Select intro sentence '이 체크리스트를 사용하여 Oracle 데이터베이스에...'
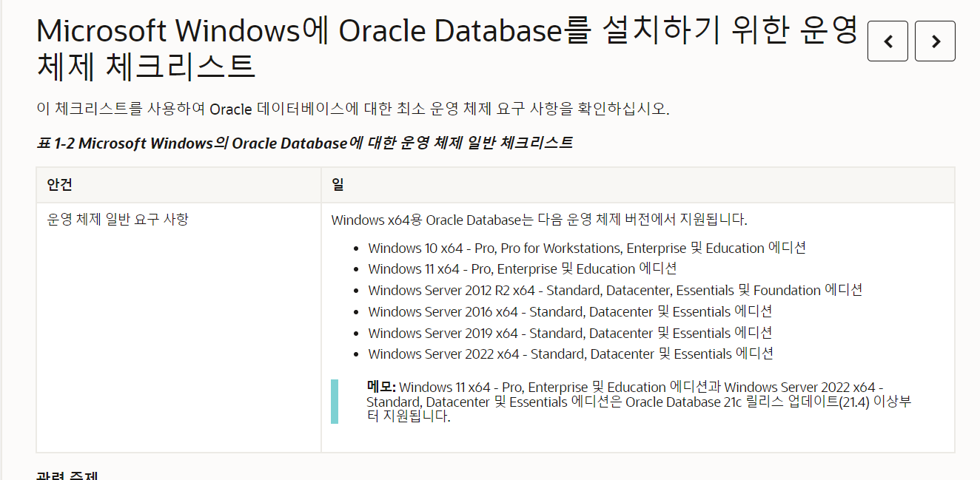This screenshot has height=480, width=980. [x=353, y=109]
